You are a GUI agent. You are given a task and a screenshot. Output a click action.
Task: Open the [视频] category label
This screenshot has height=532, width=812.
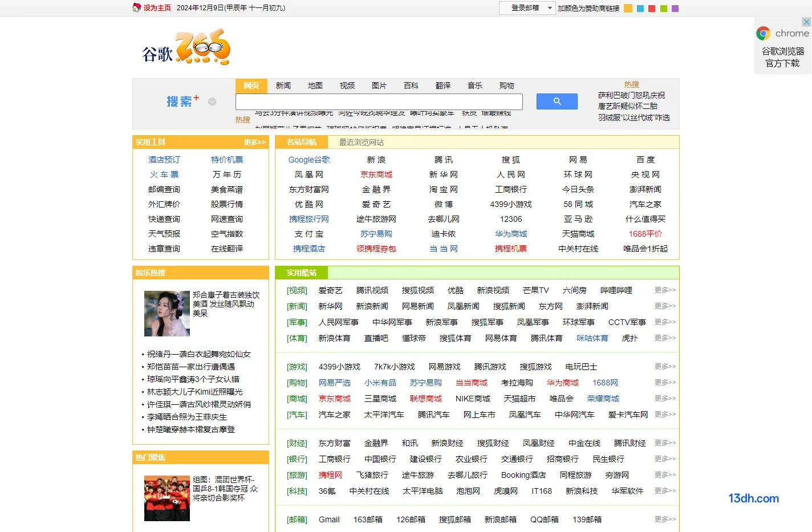[297, 290]
